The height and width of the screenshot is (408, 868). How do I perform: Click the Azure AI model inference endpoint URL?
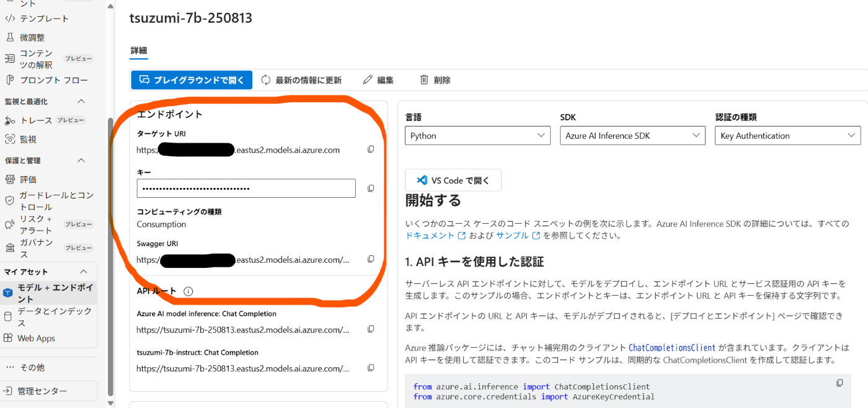[243, 330]
